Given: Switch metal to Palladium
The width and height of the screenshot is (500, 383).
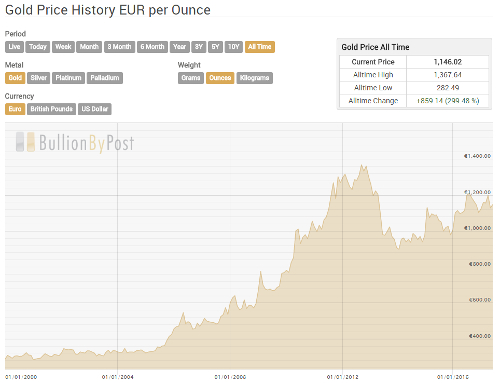Looking at the screenshot, I should pos(105,78).
